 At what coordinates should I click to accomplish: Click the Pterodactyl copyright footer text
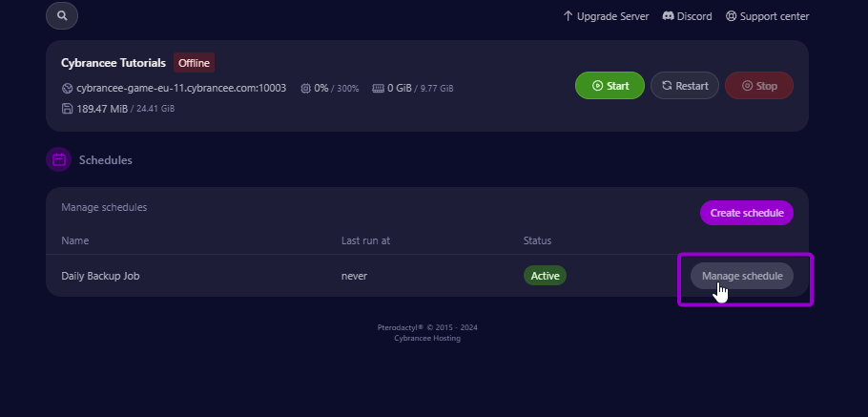tap(427, 327)
